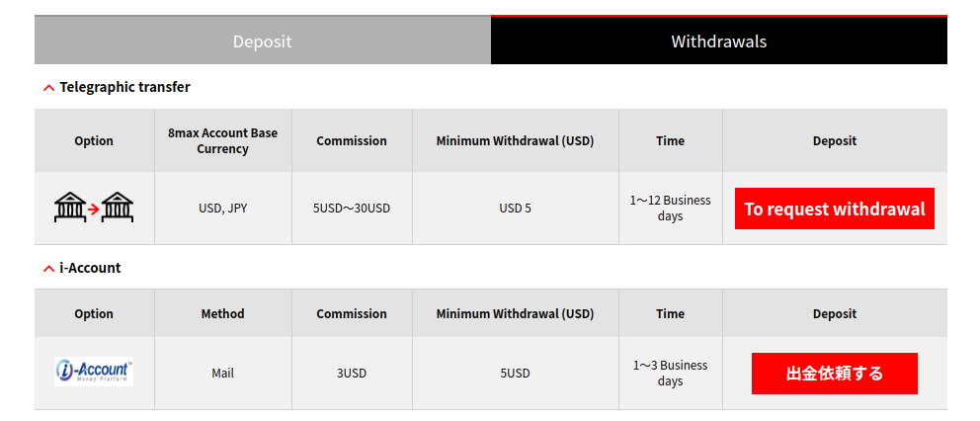
Task: Select the USD, JPY currency cell
Action: (223, 209)
